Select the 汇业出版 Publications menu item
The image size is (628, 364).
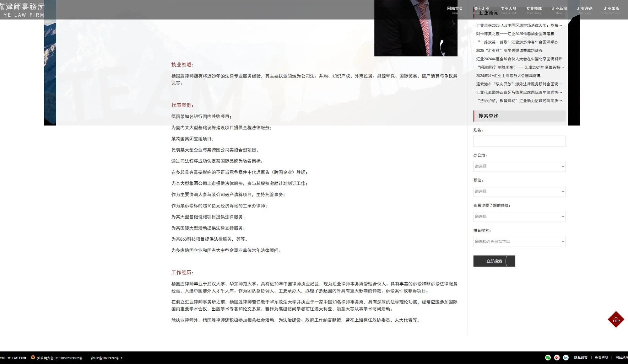pyautogui.click(x=611, y=9)
